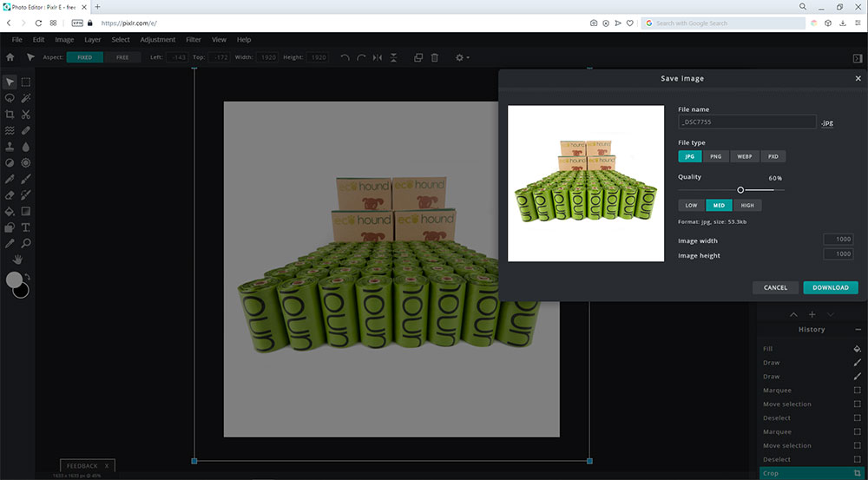Click the duplicate layer icon
The image size is (868, 480).
coord(418,57)
